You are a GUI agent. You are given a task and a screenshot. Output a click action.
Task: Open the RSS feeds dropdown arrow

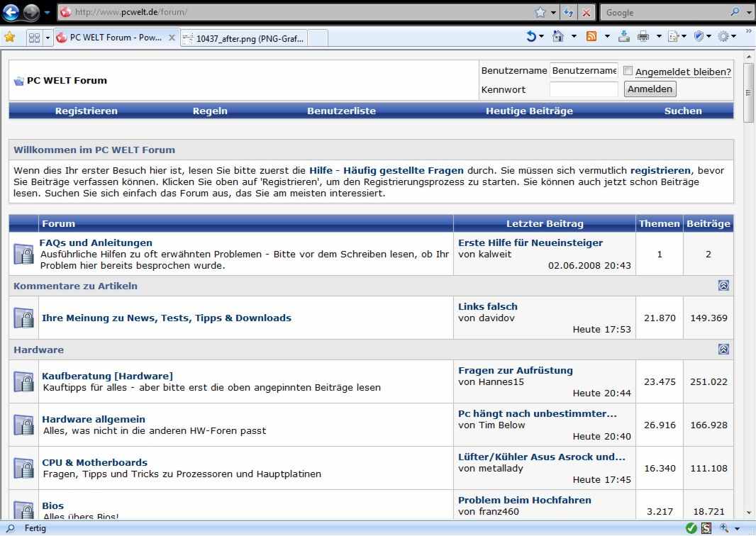(x=607, y=36)
